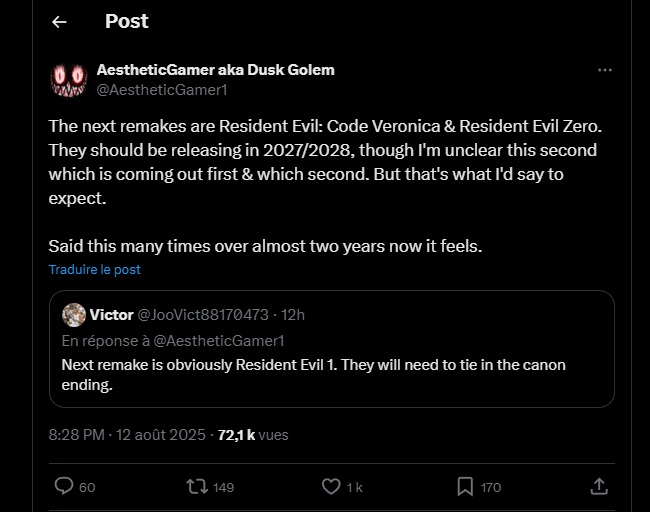Viewport: 650px width, 512px height.
Task: Open Victor's avatar in quoted post
Action: [74, 315]
